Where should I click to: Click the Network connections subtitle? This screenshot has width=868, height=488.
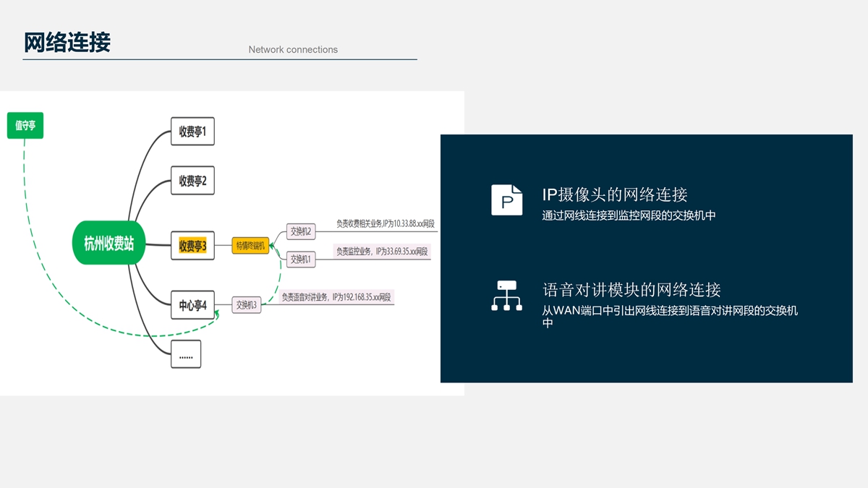tap(293, 50)
